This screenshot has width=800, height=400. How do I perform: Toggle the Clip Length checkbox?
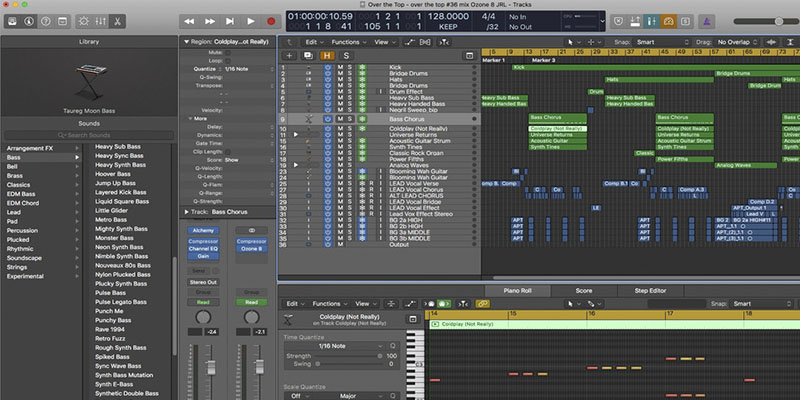pyautogui.click(x=228, y=152)
